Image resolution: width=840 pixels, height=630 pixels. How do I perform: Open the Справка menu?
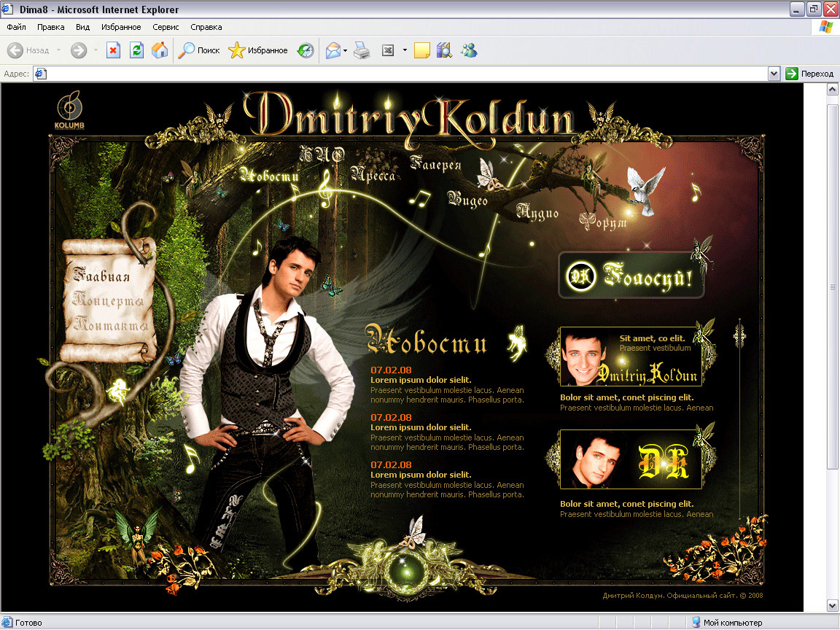pos(206,27)
